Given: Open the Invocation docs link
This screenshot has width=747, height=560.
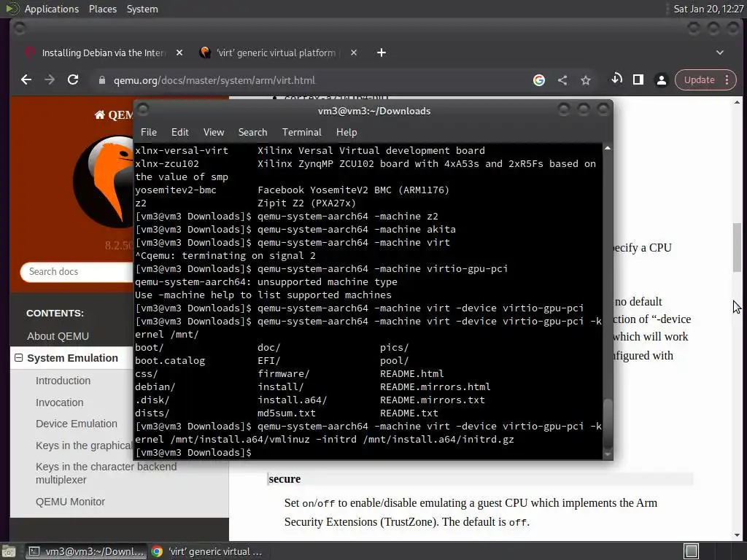Looking at the screenshot, I should pyautogui.click(x=60, y=402).
